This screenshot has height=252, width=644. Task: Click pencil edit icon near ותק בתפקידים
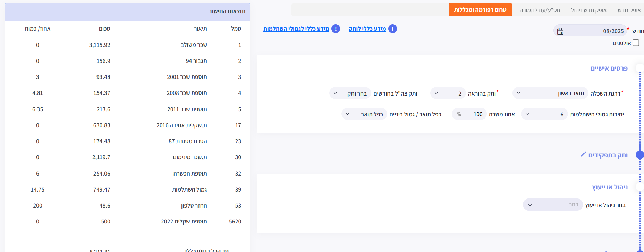click(583, 154)
